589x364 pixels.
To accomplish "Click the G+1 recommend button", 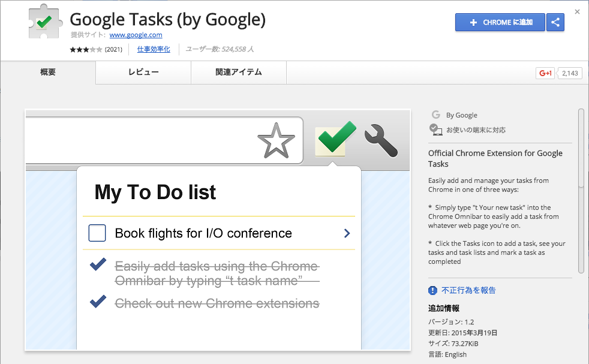I will click(545, 73).
